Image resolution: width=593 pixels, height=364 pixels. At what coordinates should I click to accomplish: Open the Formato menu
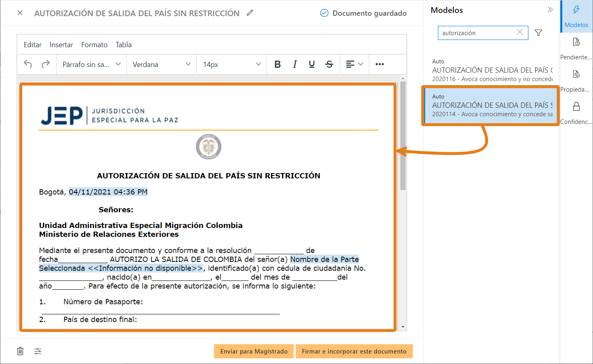click(95, 45)
